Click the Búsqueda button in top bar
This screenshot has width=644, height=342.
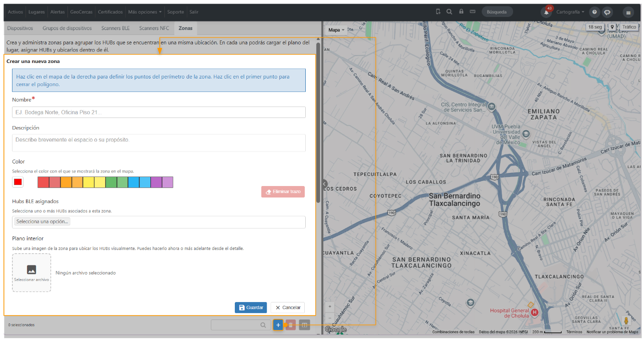497,11
